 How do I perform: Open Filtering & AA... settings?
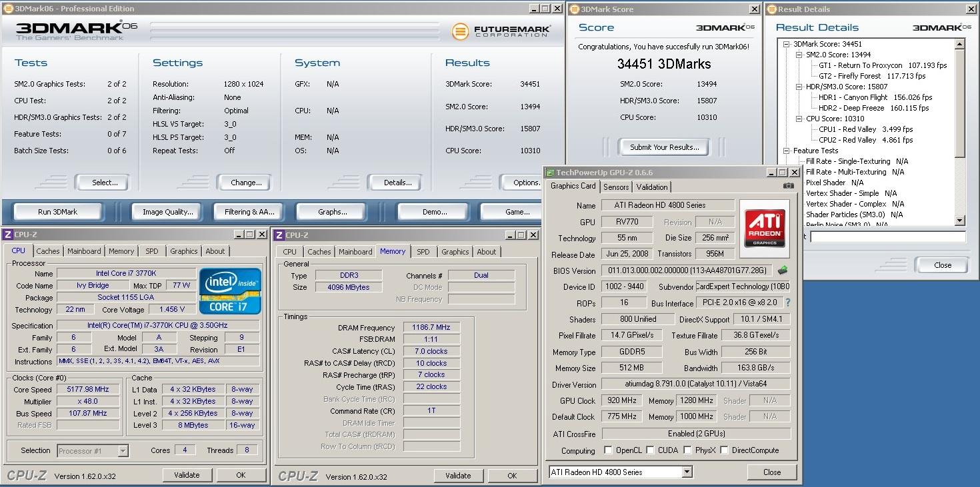(250, 212)
